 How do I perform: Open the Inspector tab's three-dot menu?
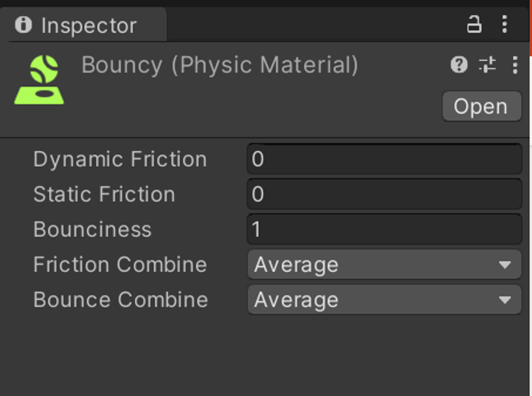tap(505, 24)
